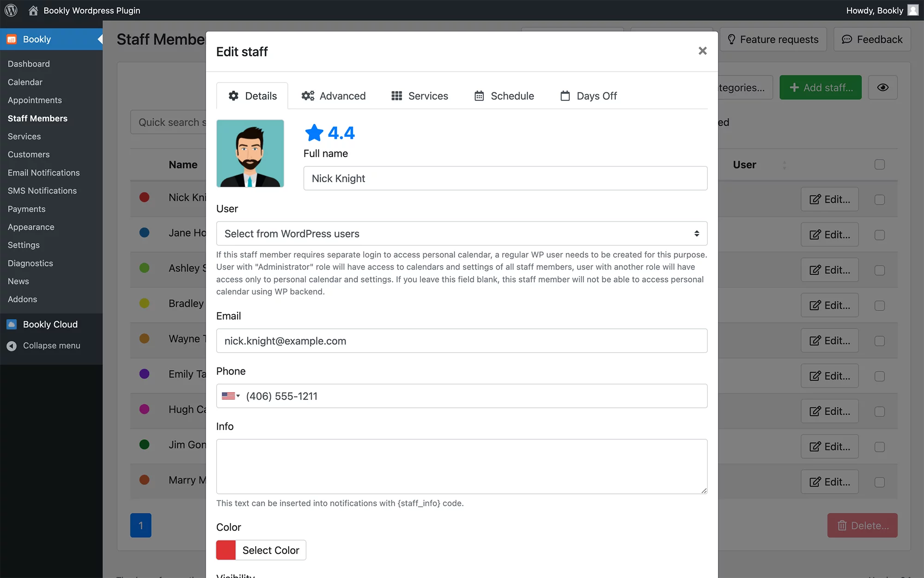
Task: Sort by the User column arrows
Action: [x=784, y=165]
